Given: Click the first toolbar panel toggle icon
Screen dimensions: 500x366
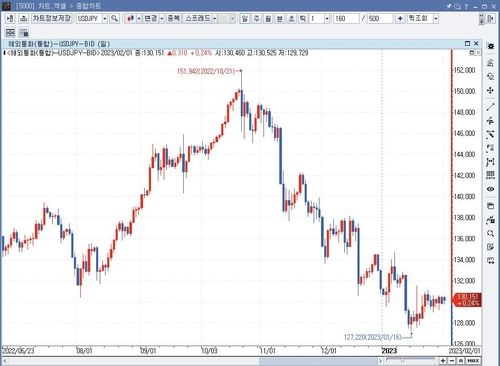Looking at the screenshot, I should click(10, 19).
